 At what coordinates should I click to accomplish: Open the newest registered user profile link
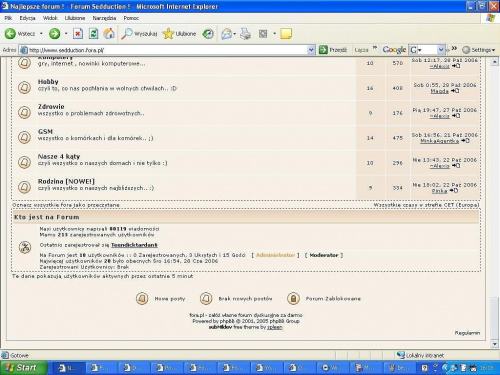pos(134,245)
